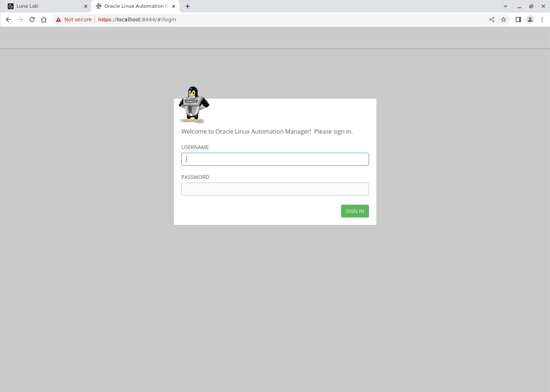Open a new browser tab

[188, 6]
